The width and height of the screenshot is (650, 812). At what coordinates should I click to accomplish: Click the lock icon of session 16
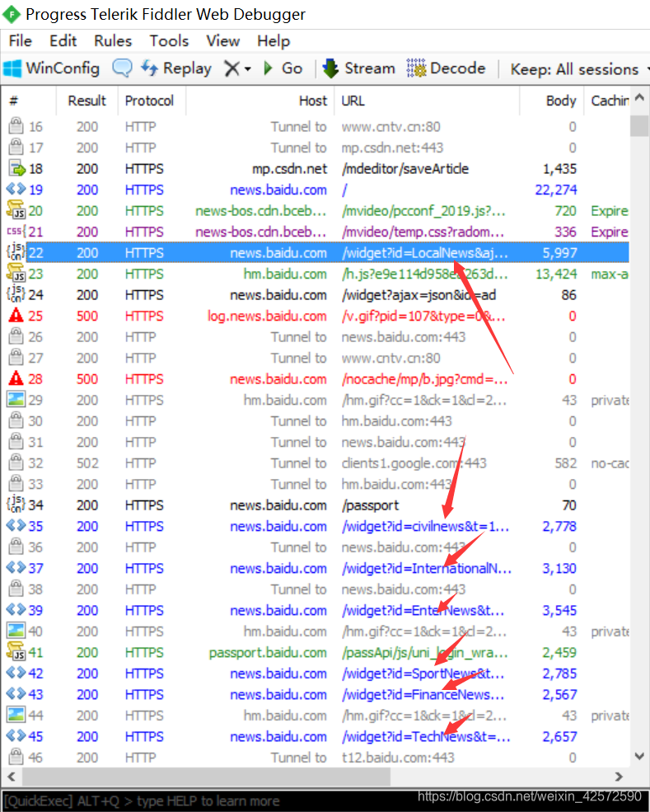tap(16, 126)
